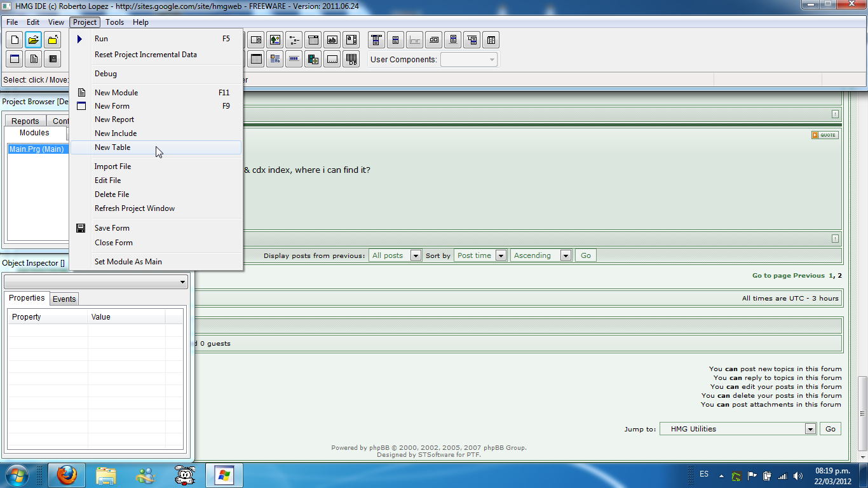
Task: Select the New Form toolbar icon
Action: coord(14,58)
